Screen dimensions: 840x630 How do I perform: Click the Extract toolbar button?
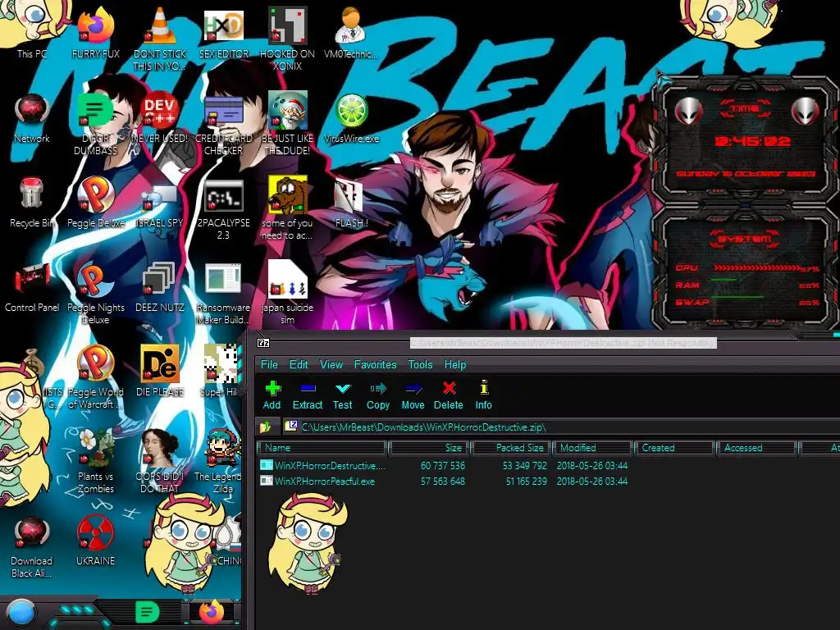point(308,395)
